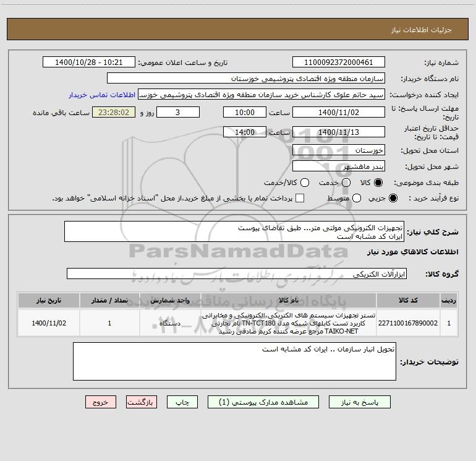
Task: Click the ردیف column header
Action: [x=449, y=300]
